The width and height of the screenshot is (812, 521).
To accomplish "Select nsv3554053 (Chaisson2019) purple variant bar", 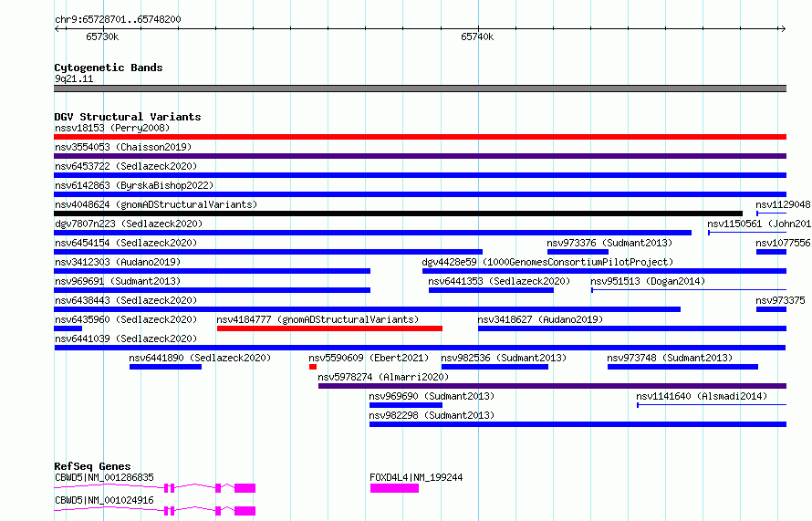I will 420,156.
